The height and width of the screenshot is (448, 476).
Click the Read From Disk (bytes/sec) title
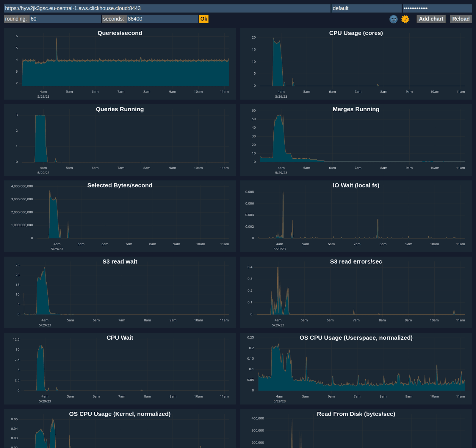[x=356, y=414]
